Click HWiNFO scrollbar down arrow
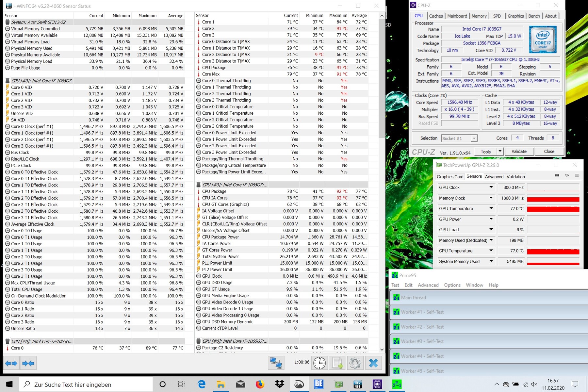The height and width of the screenshot is (392, 588). [x=382, y=349]
